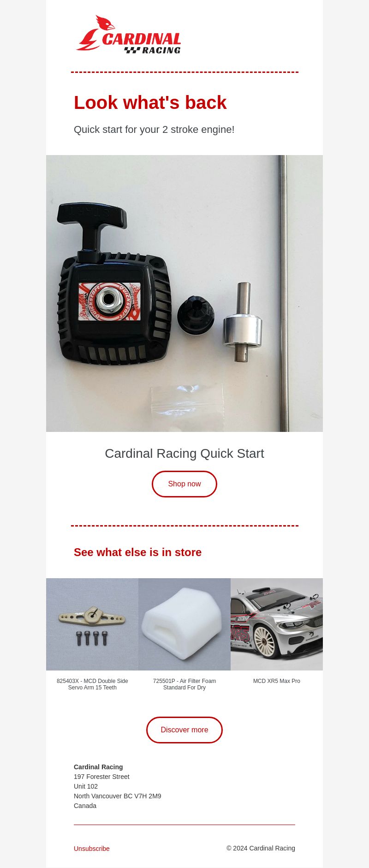Image resolution: width=369 pixels, height=868 pixels.
Task: Open the Air Filter Foam thumbnail
Action: pyautogui.click(x=184, y=624)
